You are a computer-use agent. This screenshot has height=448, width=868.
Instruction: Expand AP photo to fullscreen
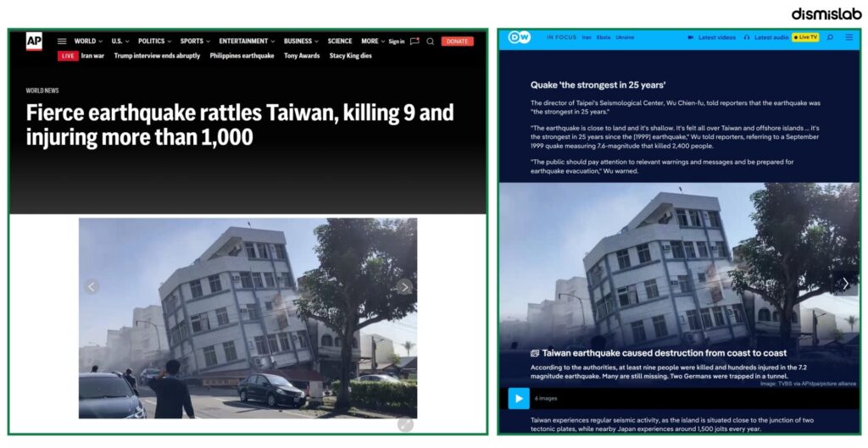405,424
